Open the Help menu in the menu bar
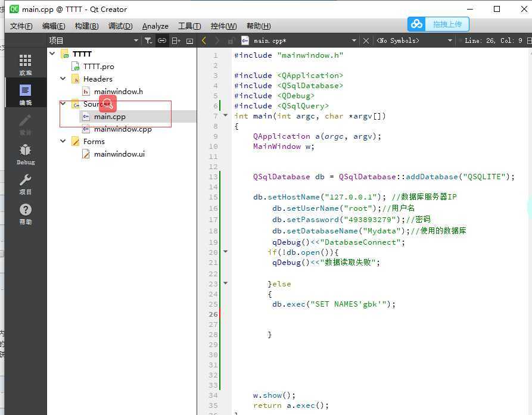The width and height of the screenshot is (532, 415). [x=259, y=26]
